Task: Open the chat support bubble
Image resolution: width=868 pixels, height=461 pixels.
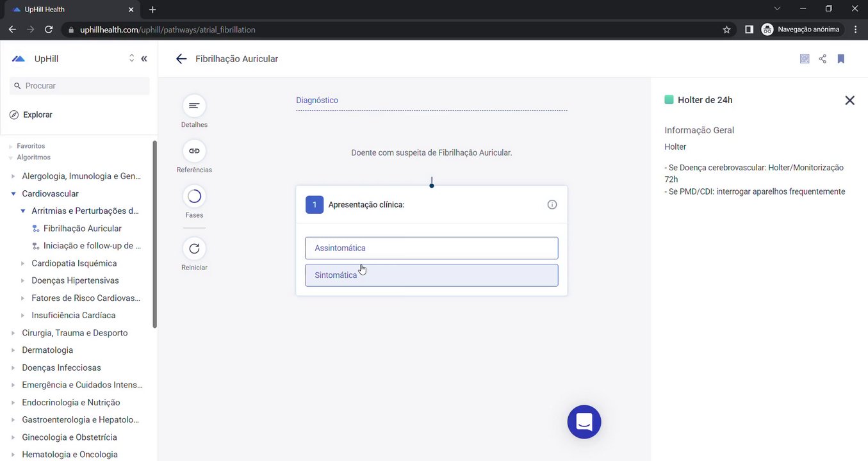Action: [584, 422]
